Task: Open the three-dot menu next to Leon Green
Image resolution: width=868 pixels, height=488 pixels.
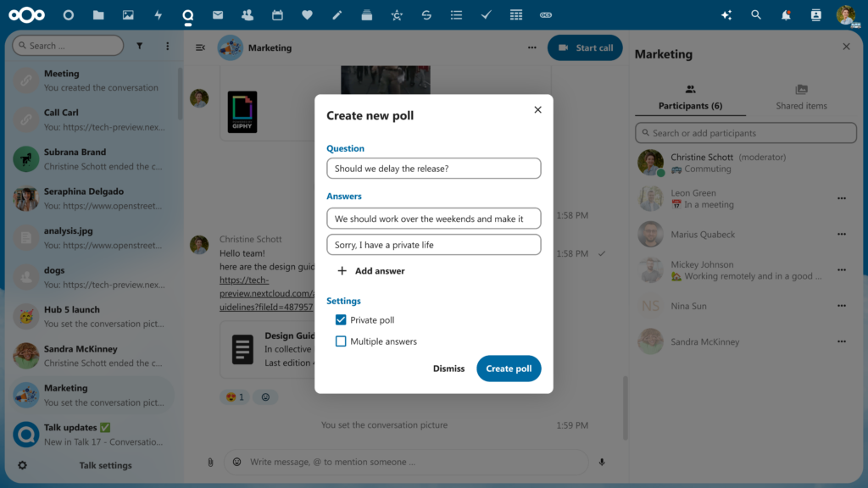Action: pos(842,198)
